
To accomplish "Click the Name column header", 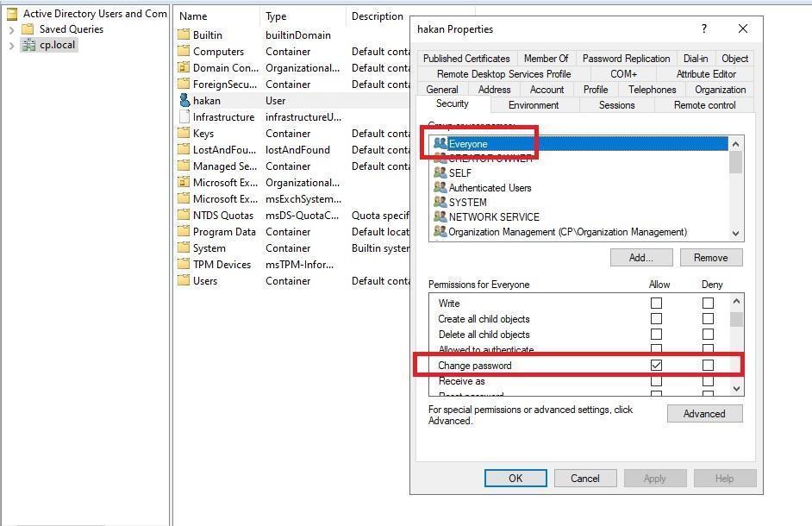I will (x=193, y=16).
